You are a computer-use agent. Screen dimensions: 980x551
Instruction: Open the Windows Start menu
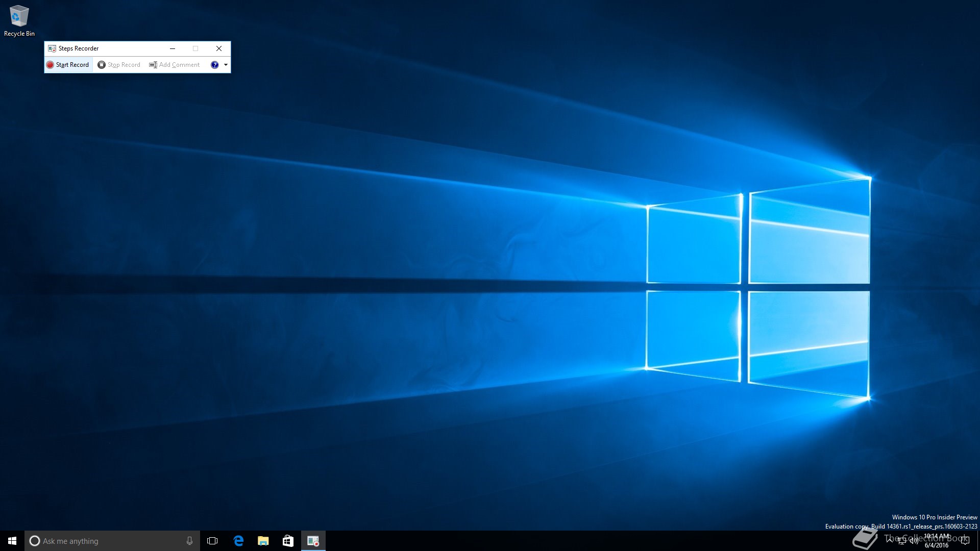coord(12,541)
